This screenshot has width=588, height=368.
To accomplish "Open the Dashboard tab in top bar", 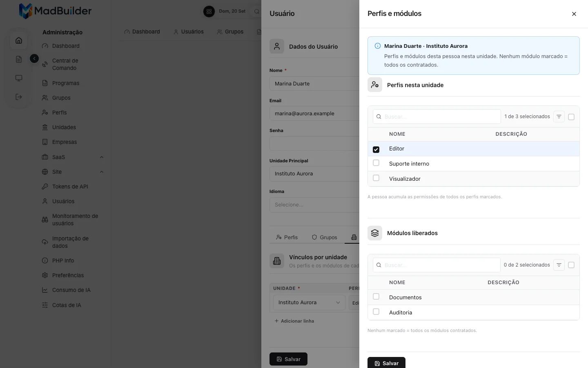I will [142, 32].
